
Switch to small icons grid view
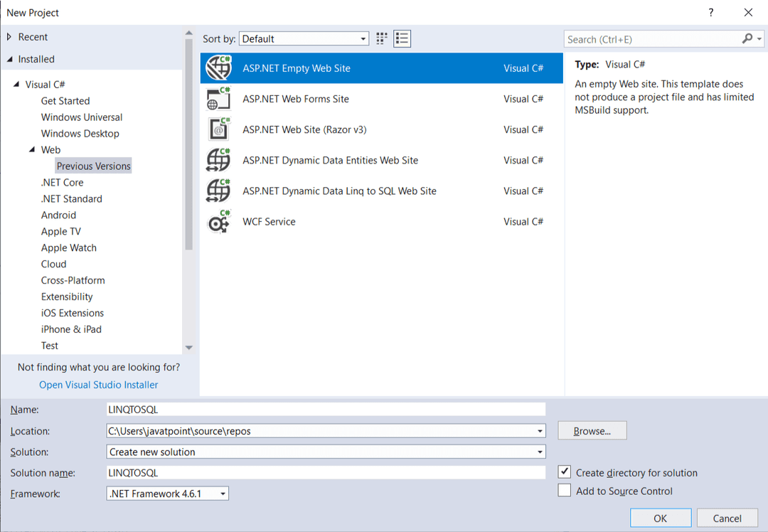382,38
